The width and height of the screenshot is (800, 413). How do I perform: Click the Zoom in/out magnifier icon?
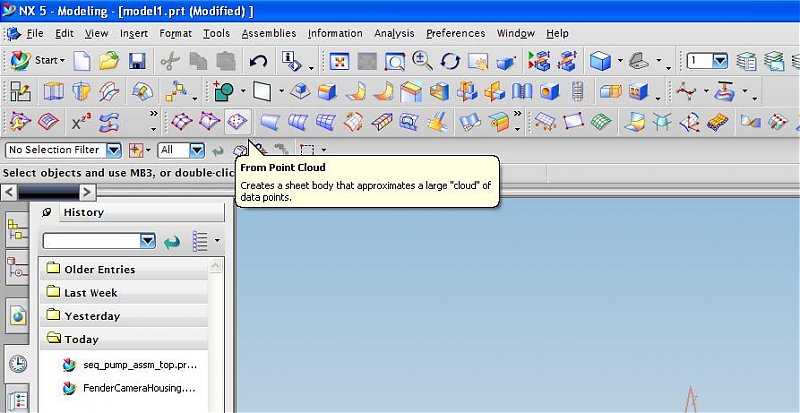[422, 61]
